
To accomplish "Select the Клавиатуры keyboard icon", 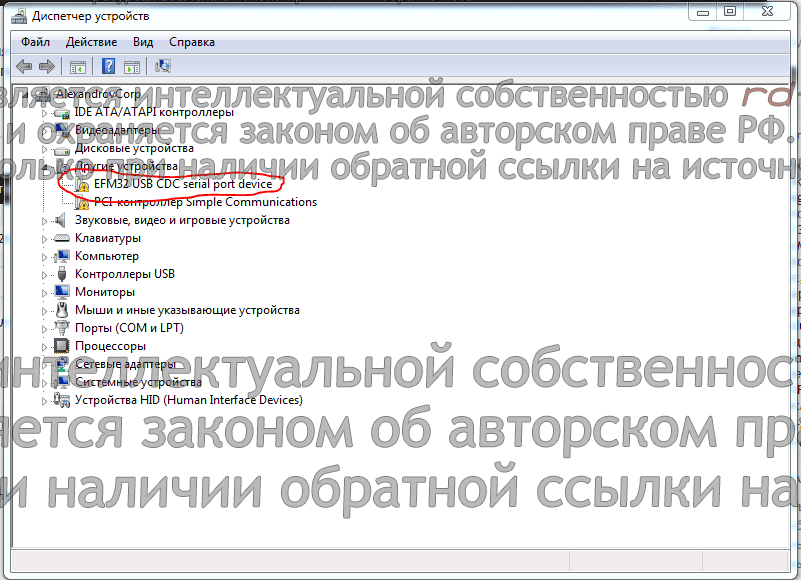I will 64,238.
